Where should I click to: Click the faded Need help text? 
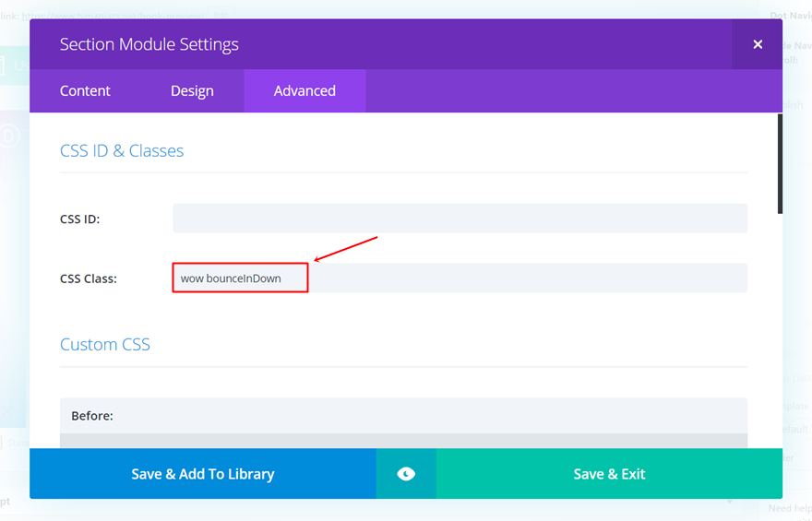click(790, 509)
